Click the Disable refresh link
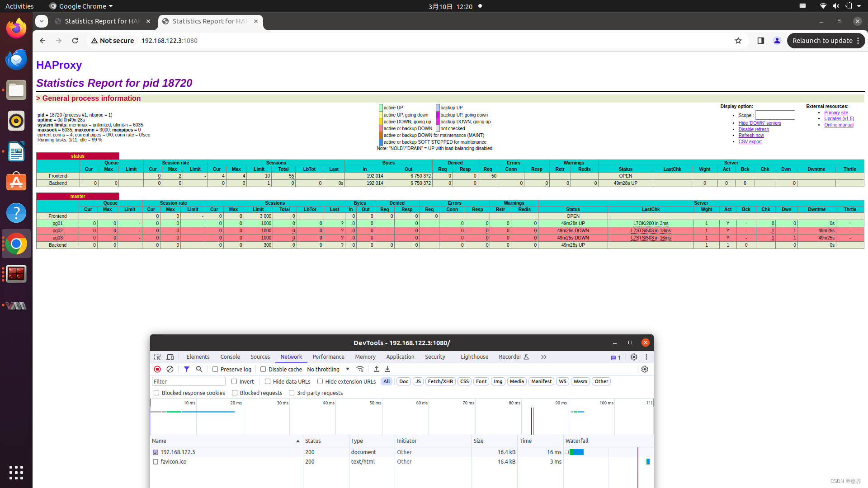868x488 pixels. [x=754, y=129]
